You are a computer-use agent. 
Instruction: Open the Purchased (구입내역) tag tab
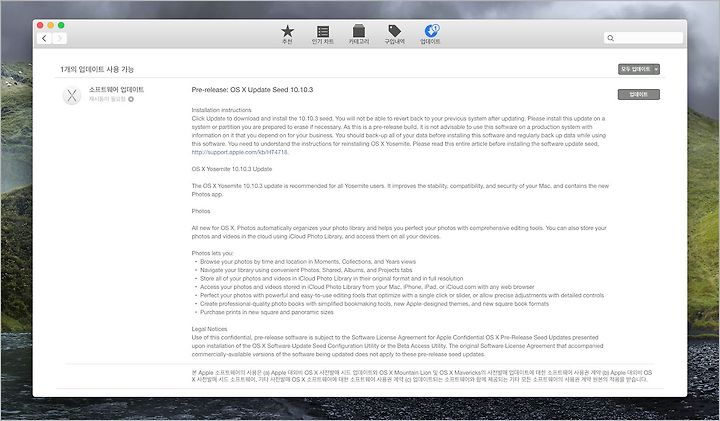[x=394, y=34]
